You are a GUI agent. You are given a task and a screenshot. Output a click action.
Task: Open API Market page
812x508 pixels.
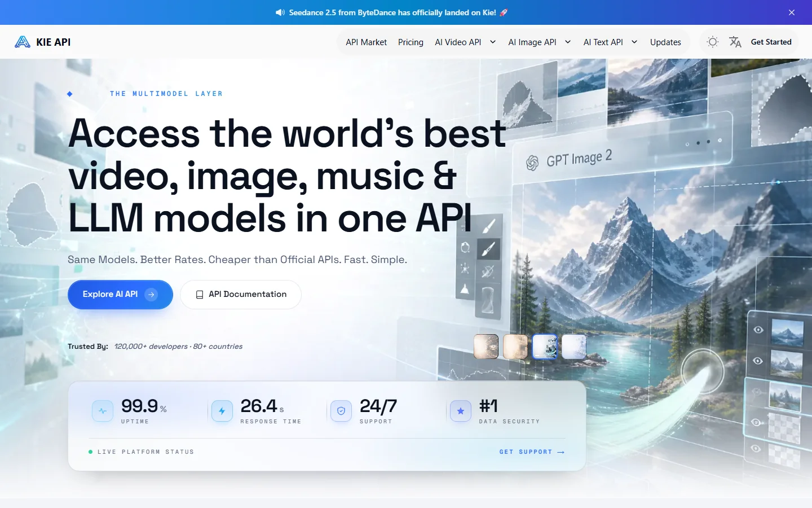tap(366, 42)
